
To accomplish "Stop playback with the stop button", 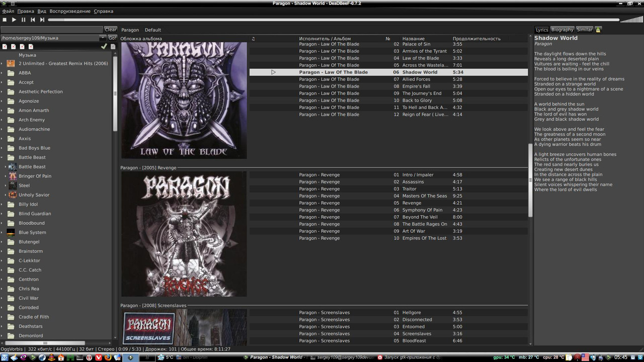I will [x=5, y=20].
